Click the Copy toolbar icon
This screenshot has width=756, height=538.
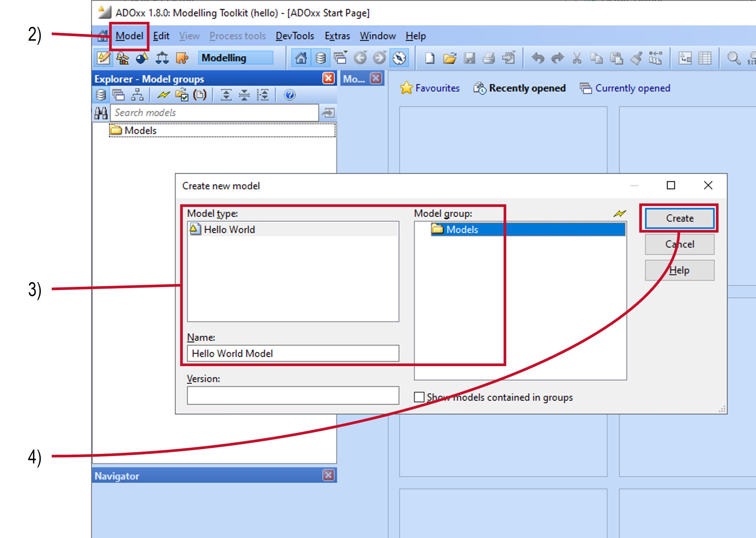[596, 58]
